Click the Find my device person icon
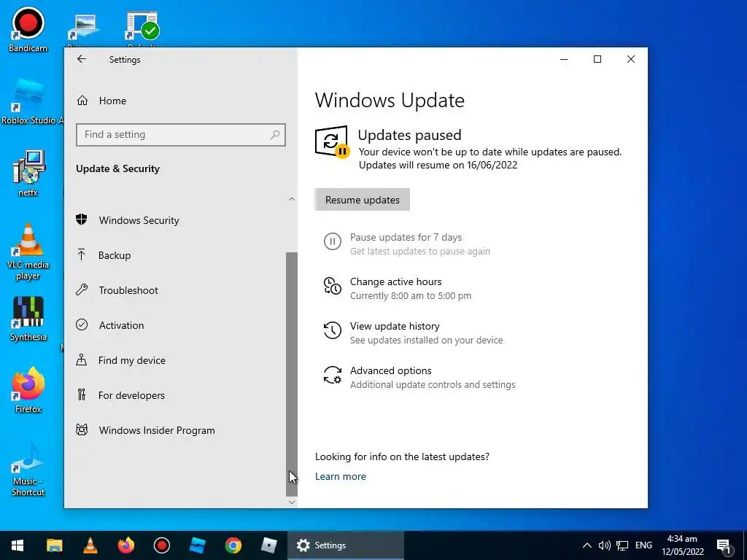Viewport: 747px width, 560px height. coord(82,359)
